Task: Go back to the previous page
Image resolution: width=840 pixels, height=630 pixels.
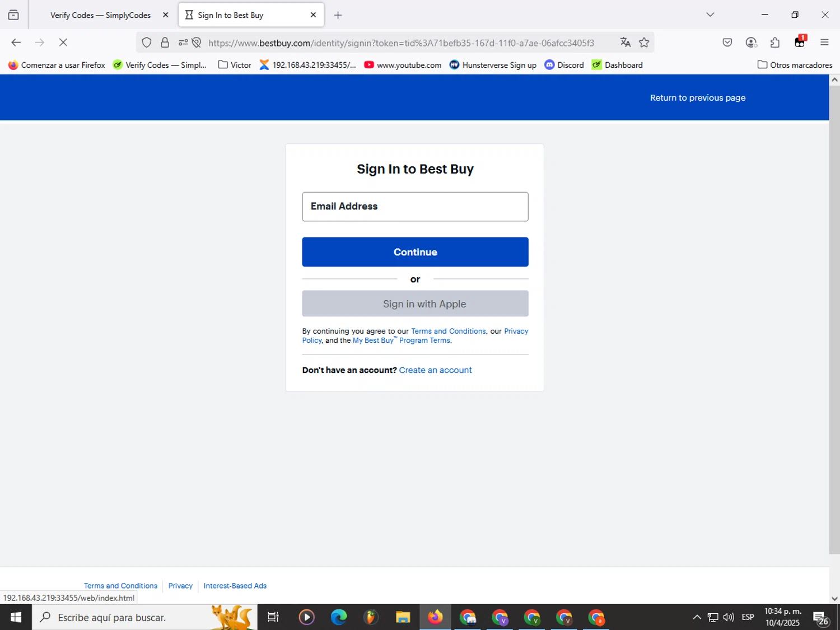Action: (x=16, y=43)
